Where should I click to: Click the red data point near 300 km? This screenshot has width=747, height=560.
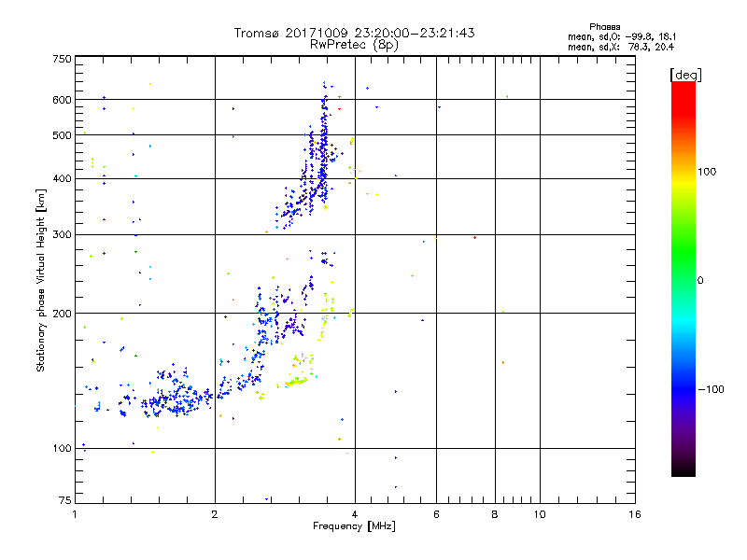(x=474, y=237)
